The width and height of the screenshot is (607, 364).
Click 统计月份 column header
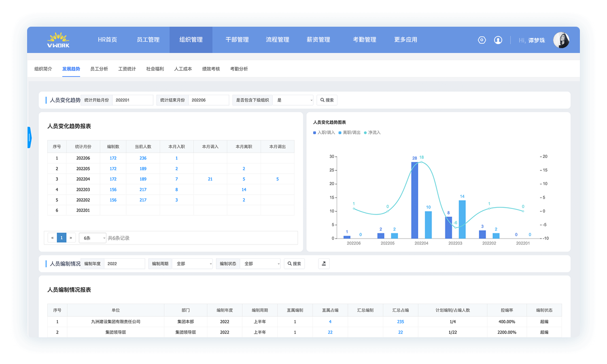pyautogui.click(x=83, y=147)
